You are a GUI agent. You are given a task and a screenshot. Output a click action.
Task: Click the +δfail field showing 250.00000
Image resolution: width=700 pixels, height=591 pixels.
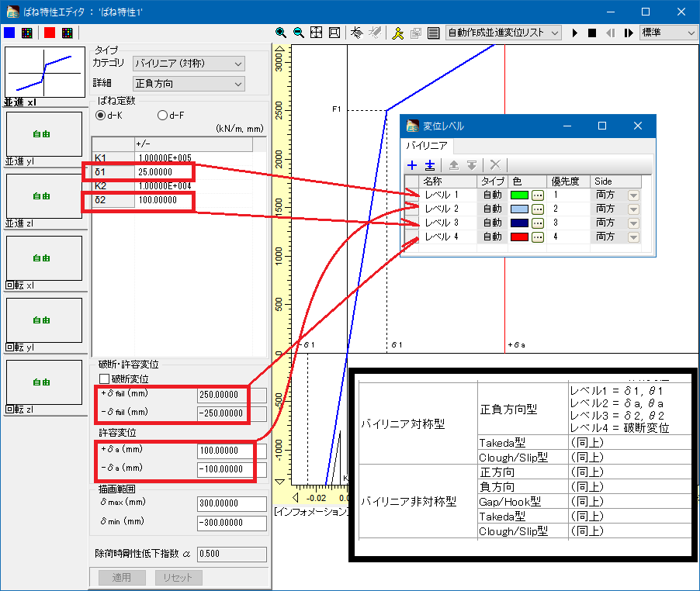[232, 395]
